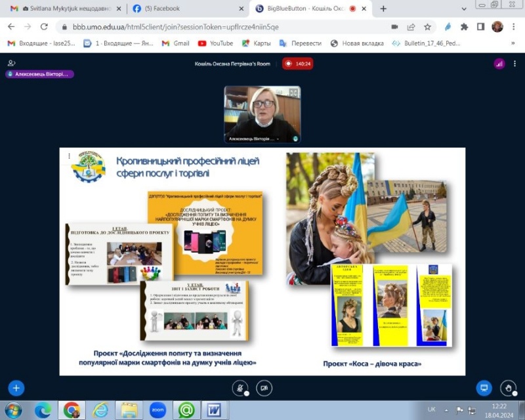Image resolution: width=525 pixels, height=420 pixels.
Task: Click the plus actions button
Action: 16,388
